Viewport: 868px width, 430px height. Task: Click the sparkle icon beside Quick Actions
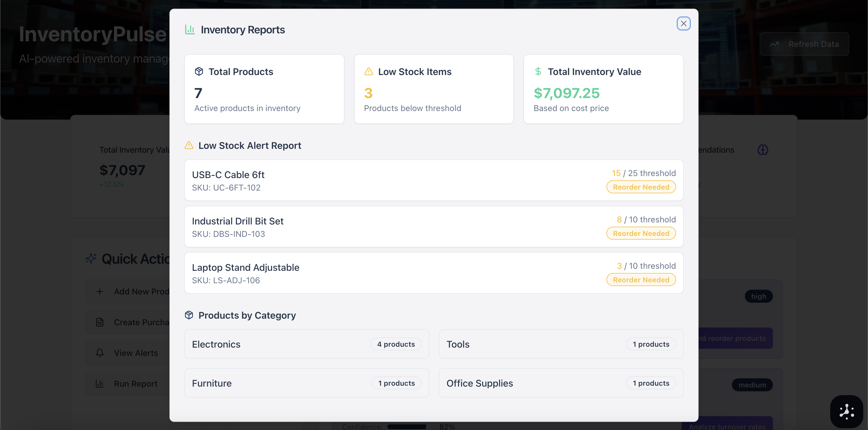click(91, 258)
